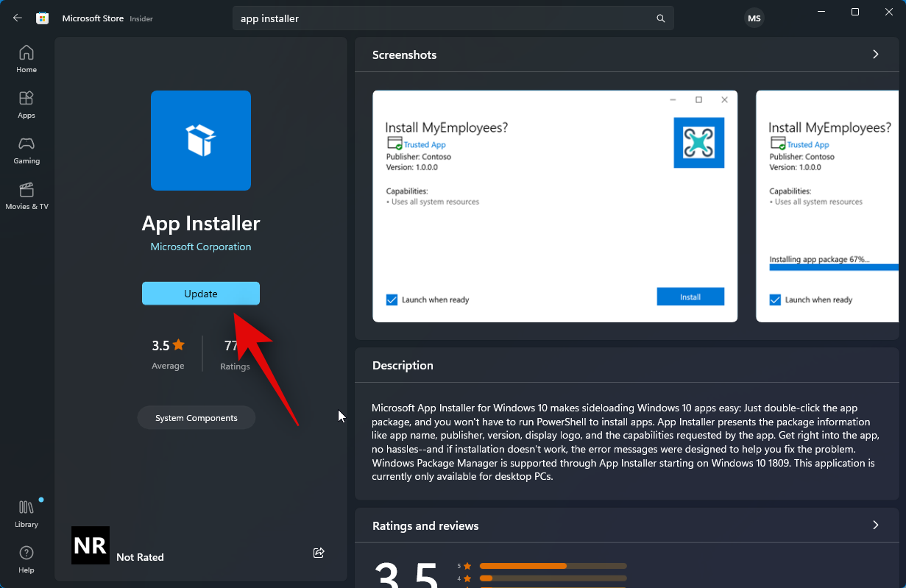The image size is (906, 588).
Task: Open the Apps section in sidebar
Action: click(x=26, y=105)
